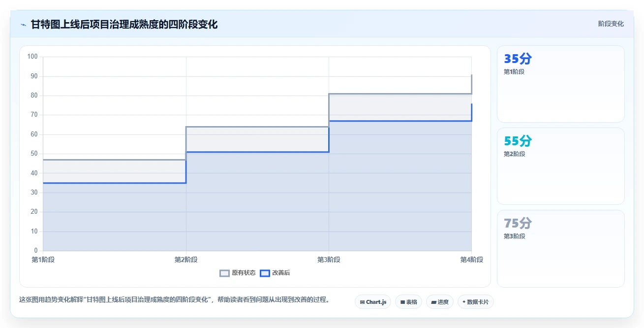This screenshot has height=328, width=644.
Task: Select the 35分 第1阶段 card
Action: click(x=561, y=84)
